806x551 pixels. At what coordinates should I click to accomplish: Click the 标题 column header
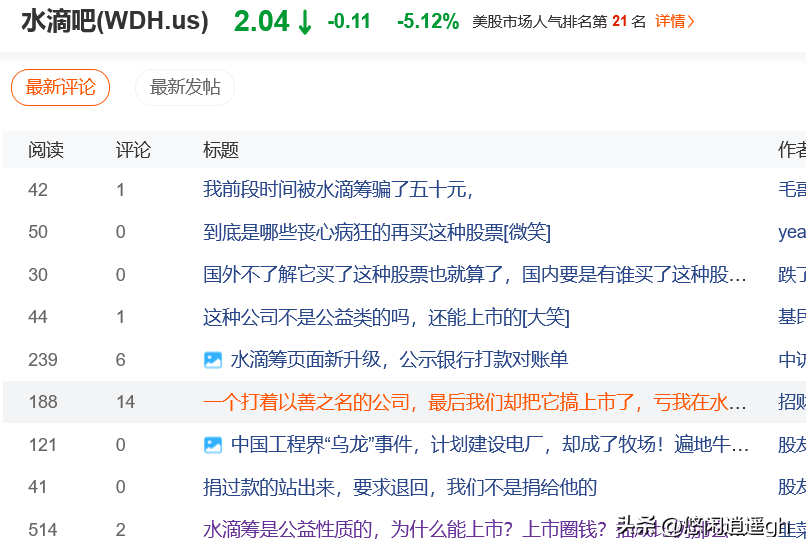221,150
